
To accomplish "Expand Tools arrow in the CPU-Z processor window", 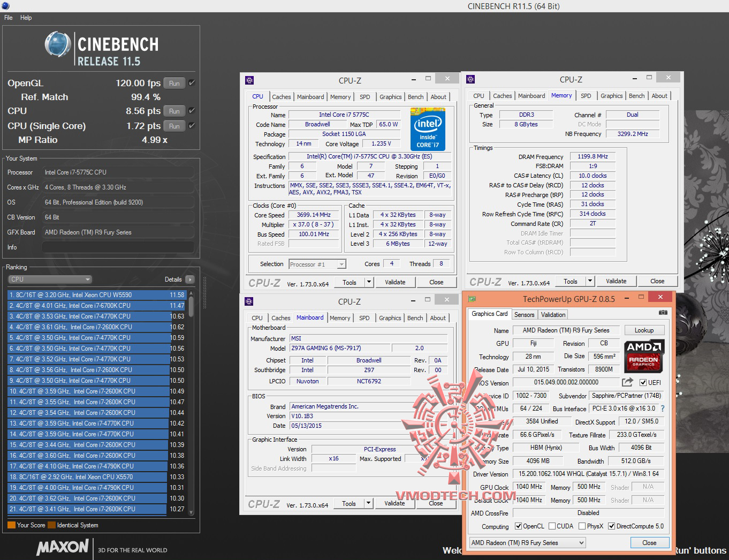I will (369, 282).
